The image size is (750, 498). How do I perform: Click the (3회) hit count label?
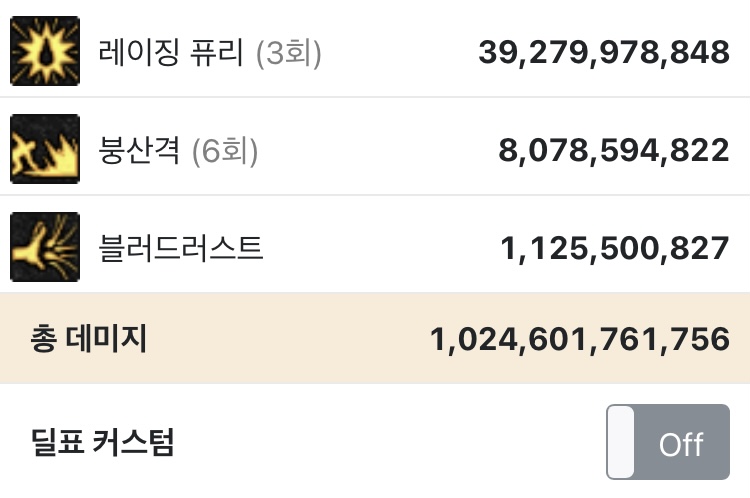(x=288, y=52)
